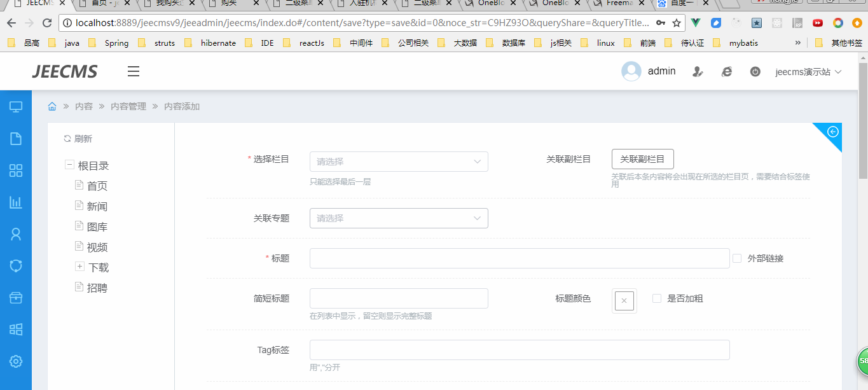Click the 关联副栏目 button
This screenshot has width=868, height=390.
pos(642,159)
